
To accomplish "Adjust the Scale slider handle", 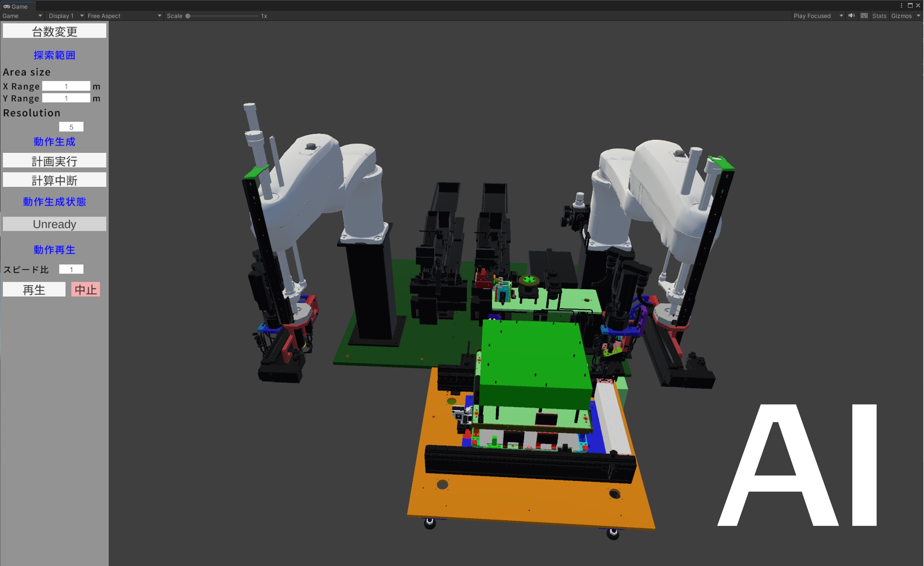I will (x=188, y=16).
